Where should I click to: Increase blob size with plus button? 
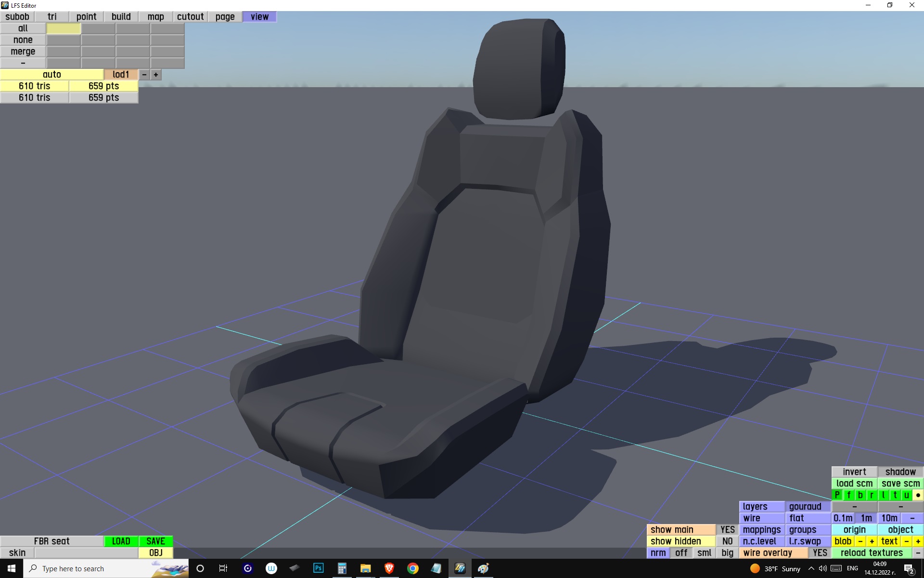point(872,541)
